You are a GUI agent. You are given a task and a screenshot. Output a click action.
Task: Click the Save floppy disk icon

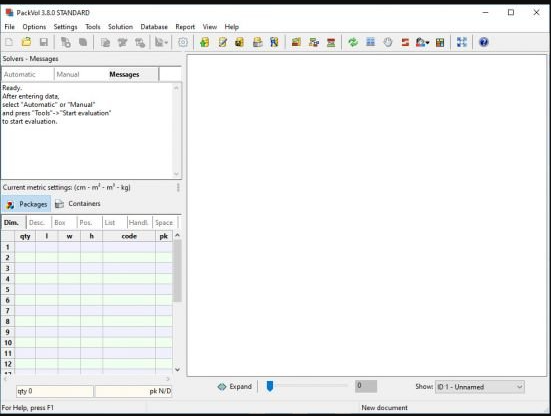(44, 42)
